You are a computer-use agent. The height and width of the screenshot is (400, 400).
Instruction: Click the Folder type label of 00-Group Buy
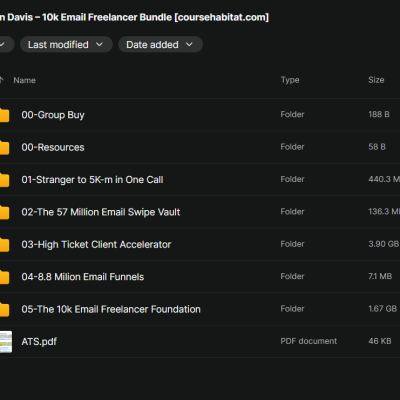click(x=292, y=114)
